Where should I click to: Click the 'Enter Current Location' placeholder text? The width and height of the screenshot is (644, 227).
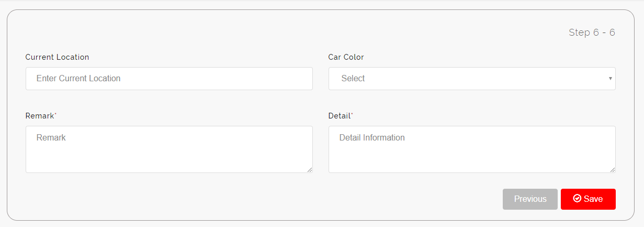tap(78, 79)
